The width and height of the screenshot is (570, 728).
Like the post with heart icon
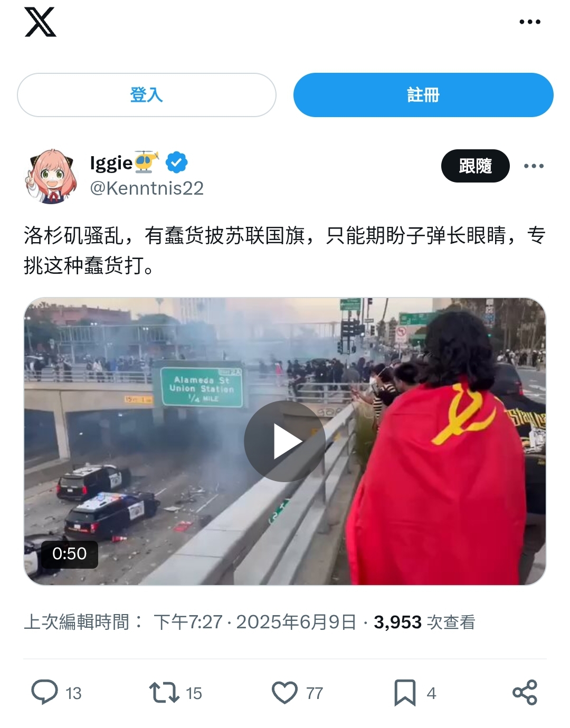284,693
